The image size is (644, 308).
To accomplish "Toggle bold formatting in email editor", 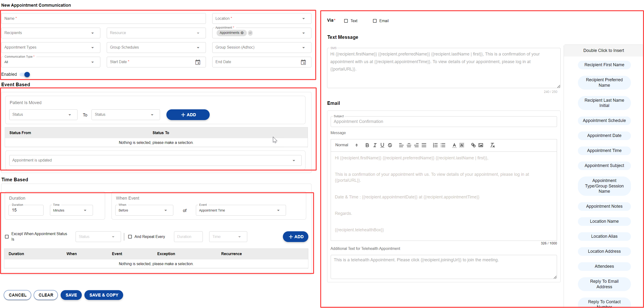I will click(x=367, y=145).
